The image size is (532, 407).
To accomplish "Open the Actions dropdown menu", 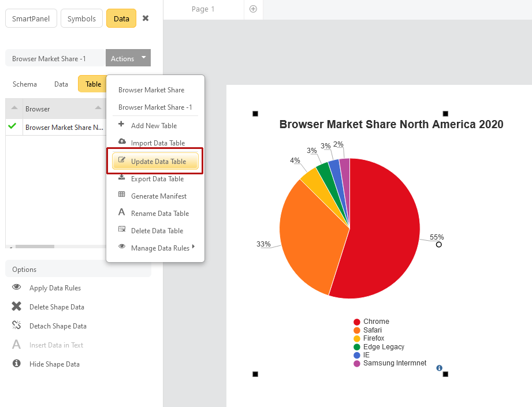I will 128,58.
